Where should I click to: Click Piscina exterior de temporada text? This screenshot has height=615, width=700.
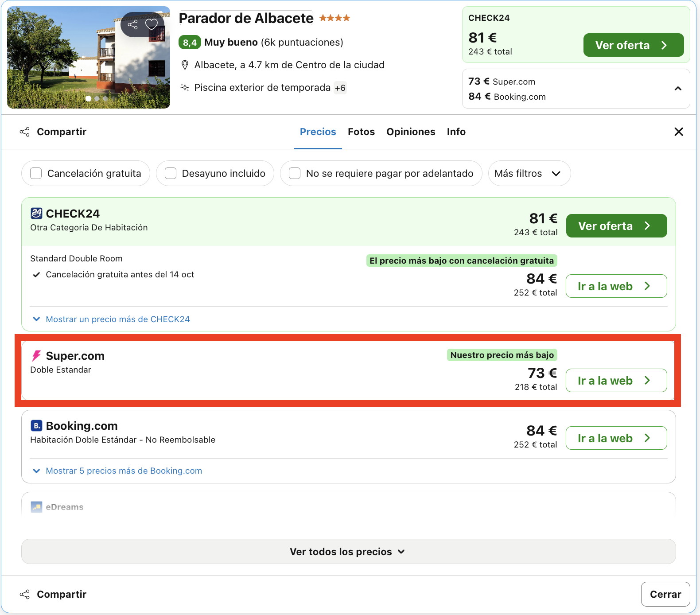[x=262, y=88]
